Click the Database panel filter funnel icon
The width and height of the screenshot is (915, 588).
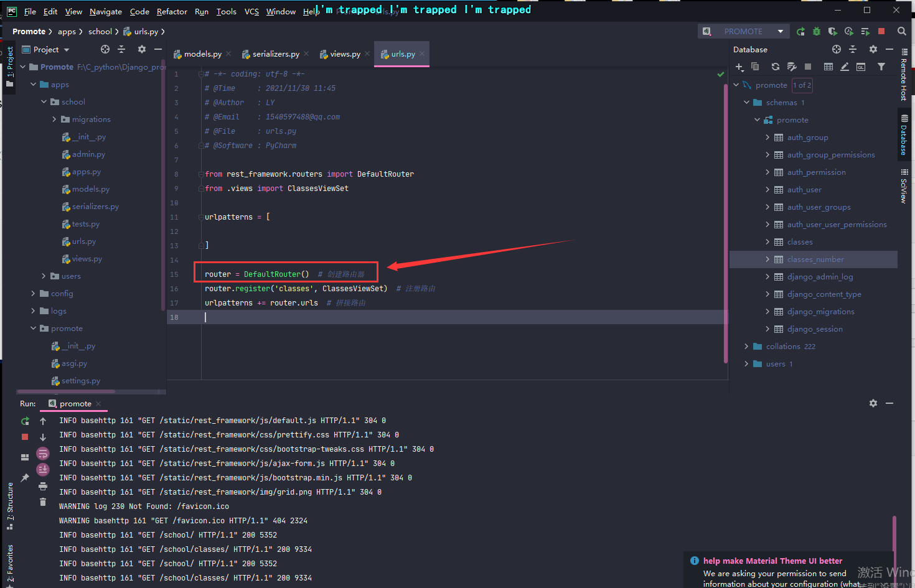881,67
